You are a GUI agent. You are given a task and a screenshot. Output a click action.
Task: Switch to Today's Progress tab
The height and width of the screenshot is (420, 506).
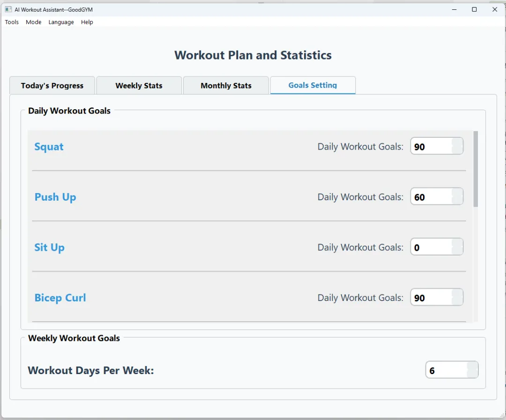point(52,86)
